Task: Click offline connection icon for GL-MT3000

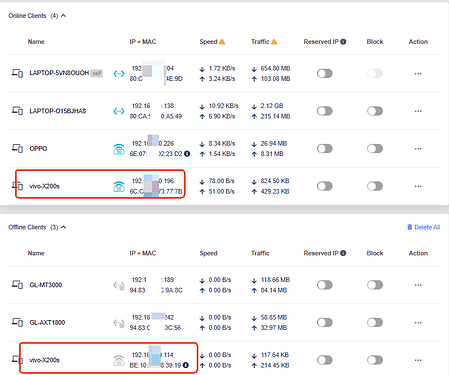Action: (119, 286)
